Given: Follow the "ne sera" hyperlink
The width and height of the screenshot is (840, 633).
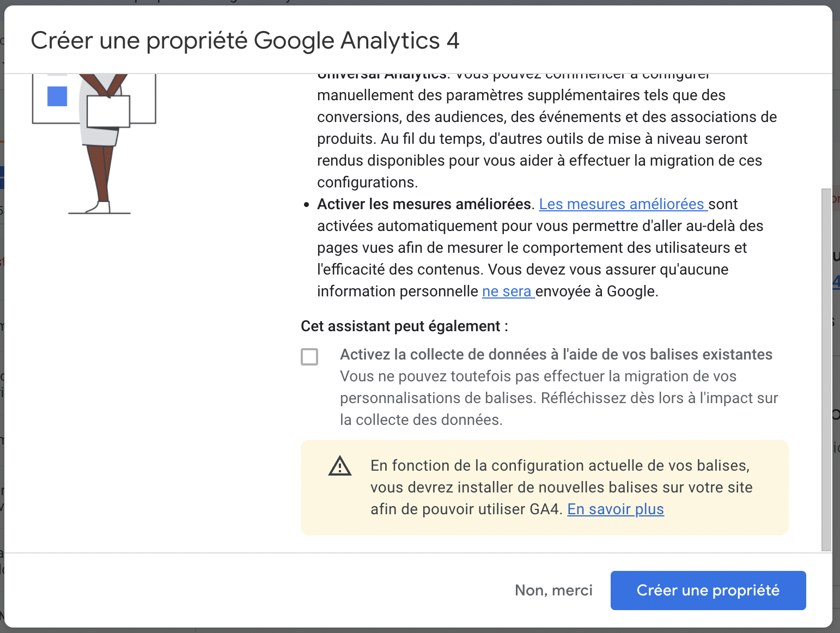Looking at the screenshot, I should click(508, 291).
